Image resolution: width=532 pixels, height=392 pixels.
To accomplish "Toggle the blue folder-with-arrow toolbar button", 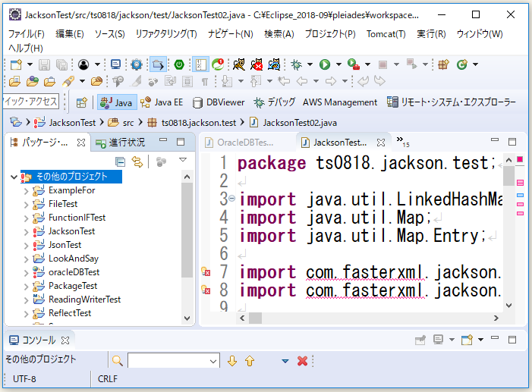I will click(x=158, y=64).
